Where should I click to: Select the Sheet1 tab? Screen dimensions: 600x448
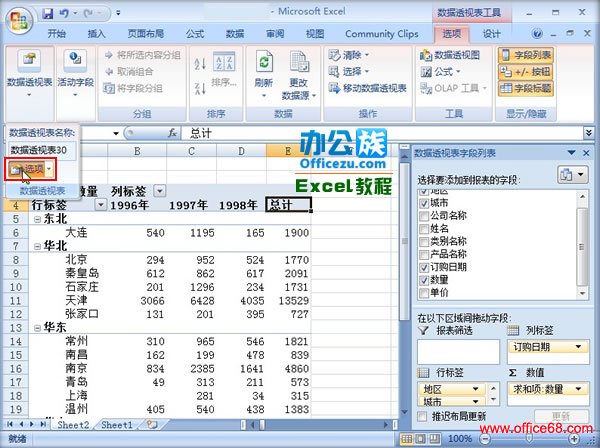117,425
